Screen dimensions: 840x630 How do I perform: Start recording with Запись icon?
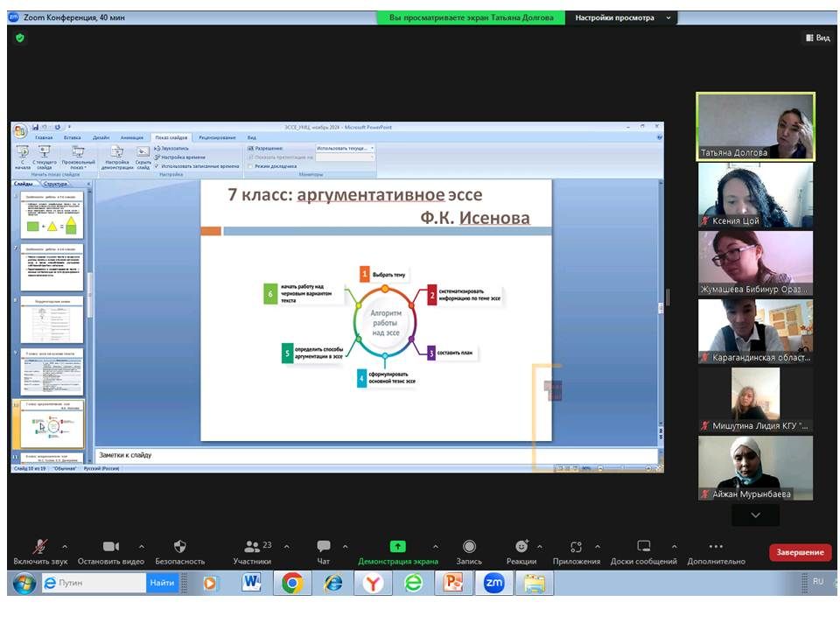point(469,547)
